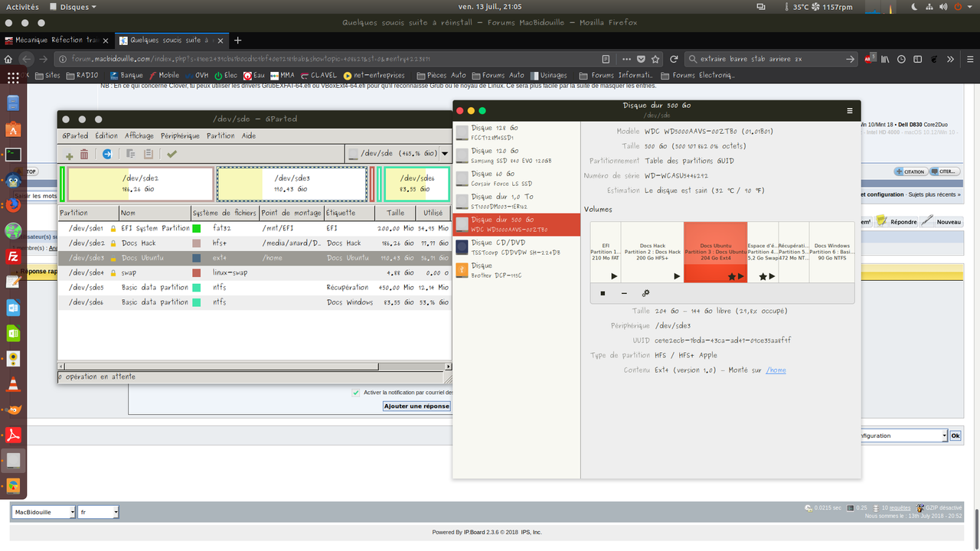Select Disque 128 Go in Disques sidebar
Screen dimensions: 980x551
coord(516,132)
